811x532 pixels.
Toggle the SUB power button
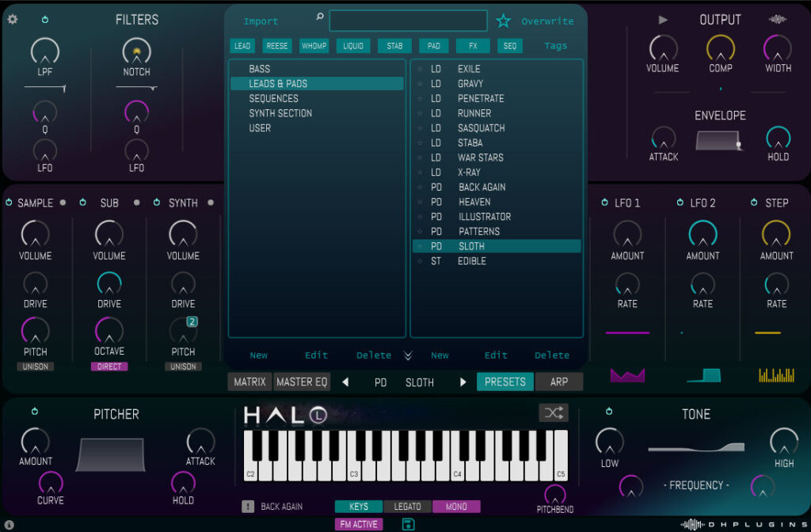(82, 202)
